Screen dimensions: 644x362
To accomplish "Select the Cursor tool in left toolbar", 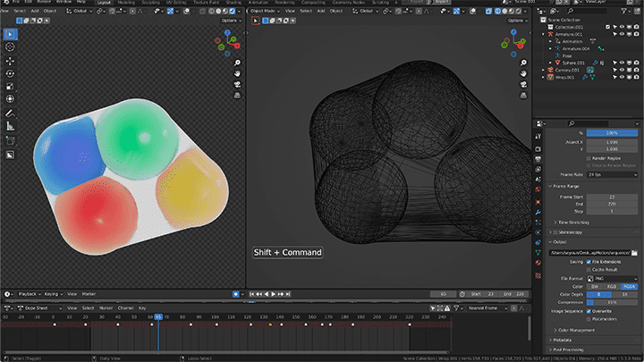I will tap(10, 46).
